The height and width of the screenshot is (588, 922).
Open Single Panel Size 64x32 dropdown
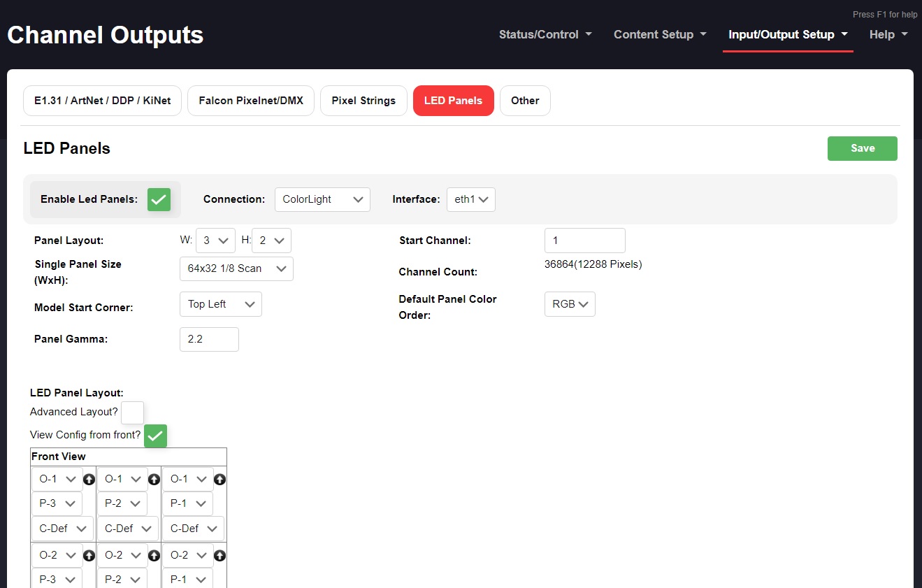pyautogui.click(x=236, y=269)
